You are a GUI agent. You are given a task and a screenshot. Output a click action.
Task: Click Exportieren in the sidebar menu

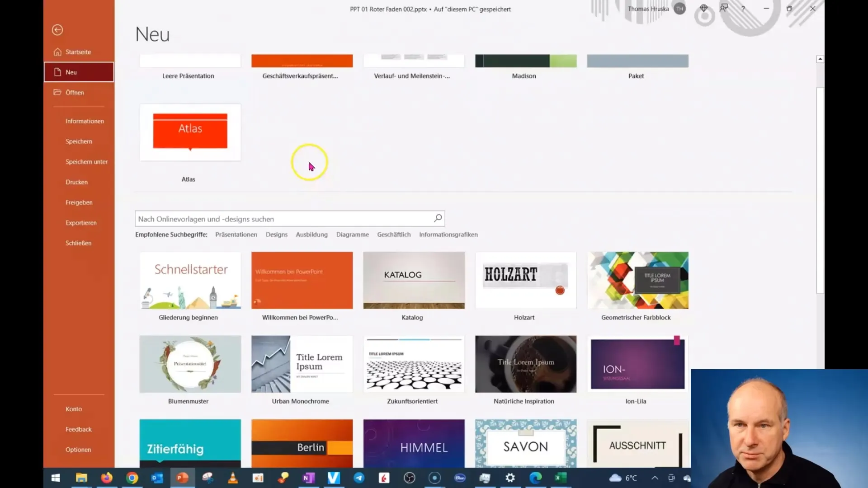80,222
